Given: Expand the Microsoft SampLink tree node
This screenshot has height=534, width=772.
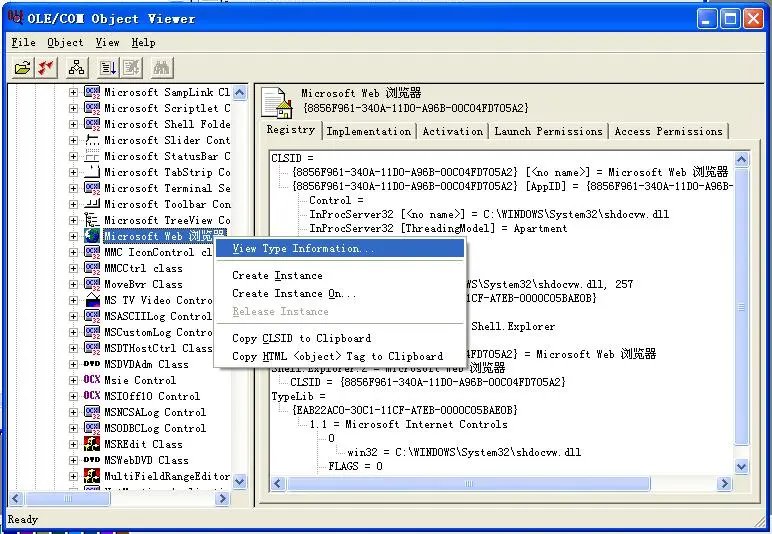Looking at the screenshot, I should tap(73, 92).
